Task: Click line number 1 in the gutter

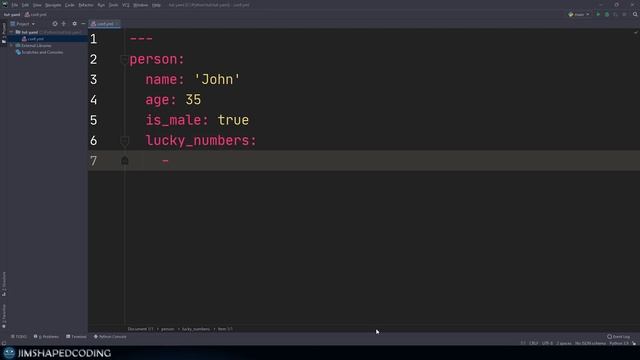Action: [x=93, y=39]
